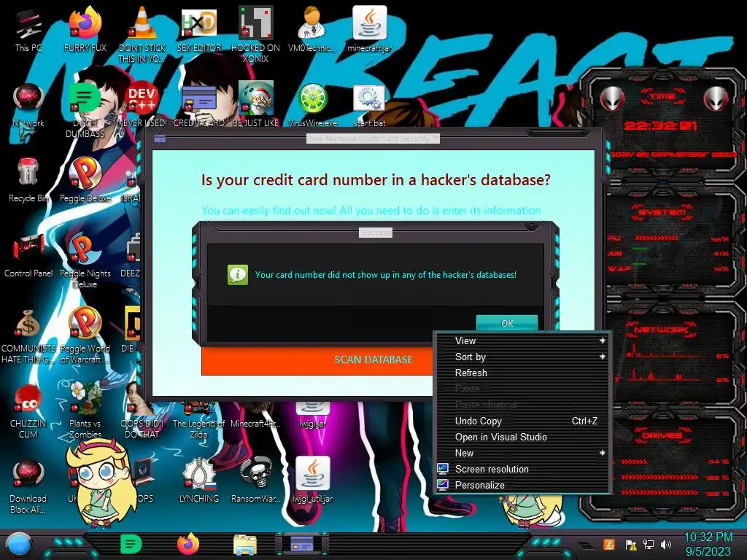The width and height of the screenshot is (747, 560).
Task: Select the Santa game desktop icon
Action: coord(255,98)
